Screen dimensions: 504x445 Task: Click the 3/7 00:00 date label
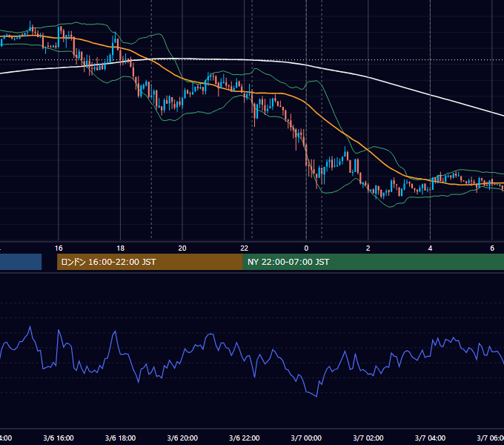coord(306,438)
